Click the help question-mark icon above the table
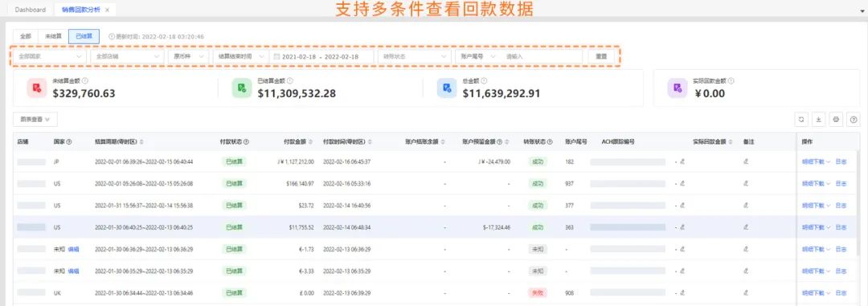Viewport: 868px width, 306px height. pos(854,119)
